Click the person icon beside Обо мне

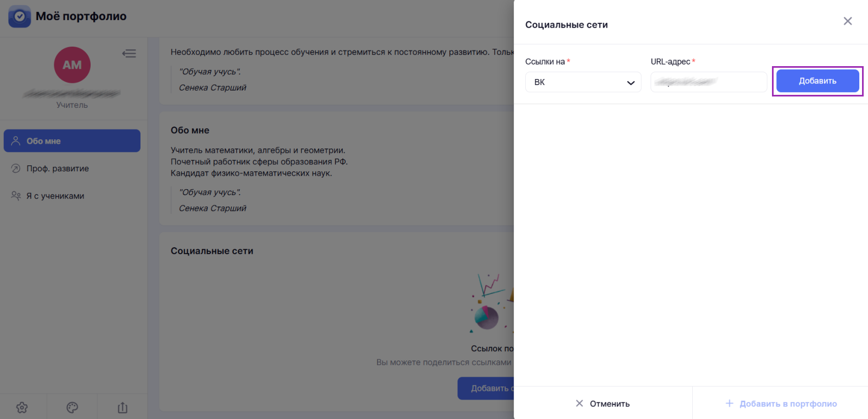(16, 141)
